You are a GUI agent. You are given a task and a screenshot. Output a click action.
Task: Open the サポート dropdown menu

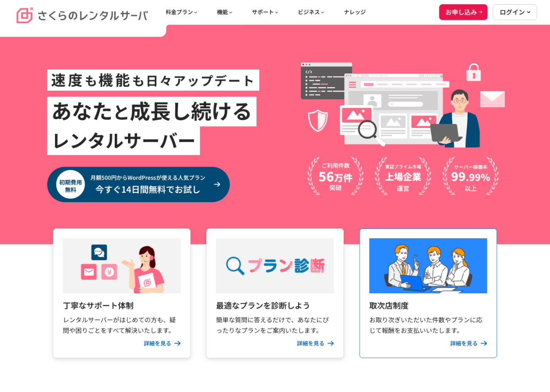click(265, 12)
